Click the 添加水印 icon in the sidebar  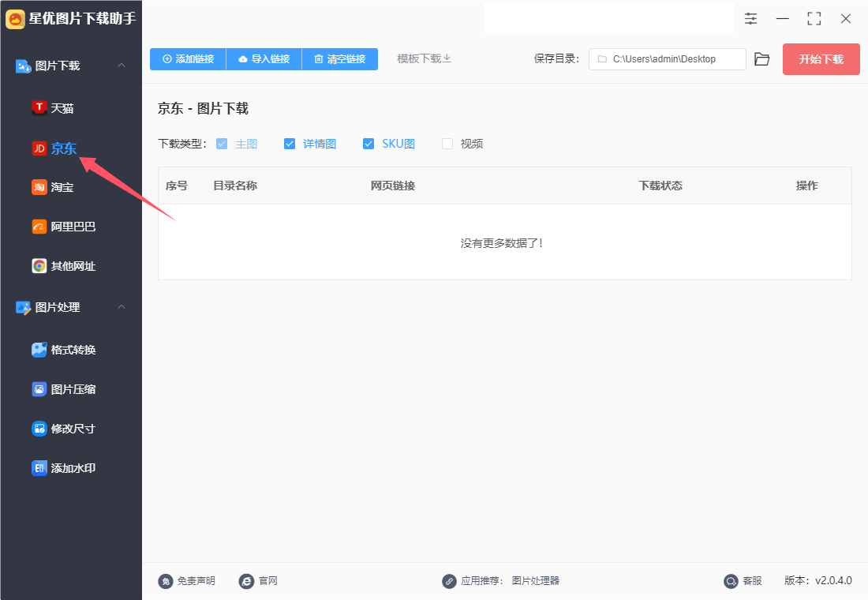coord(39,468)
